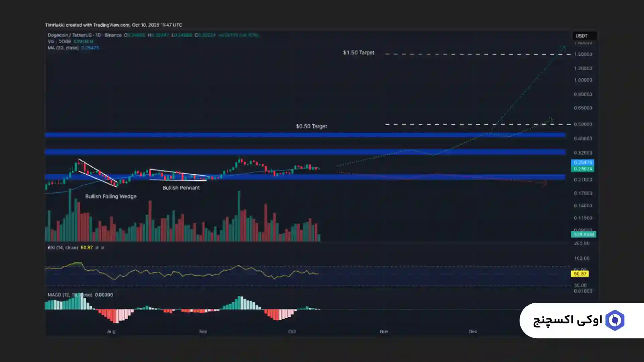The width and height of the screenshot is (644, 362).
Task: Select the RSI (14, close) indicator title
Action: [63, 248]
